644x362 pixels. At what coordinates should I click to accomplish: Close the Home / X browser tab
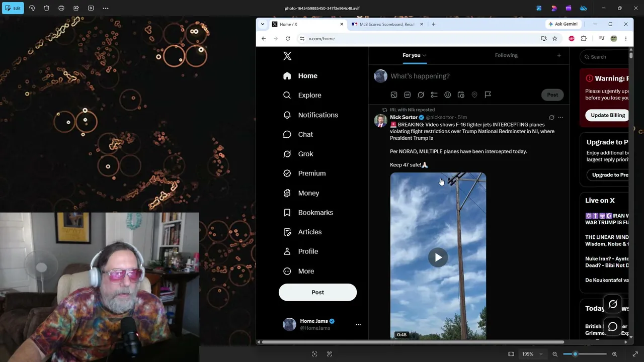[342, 24]
